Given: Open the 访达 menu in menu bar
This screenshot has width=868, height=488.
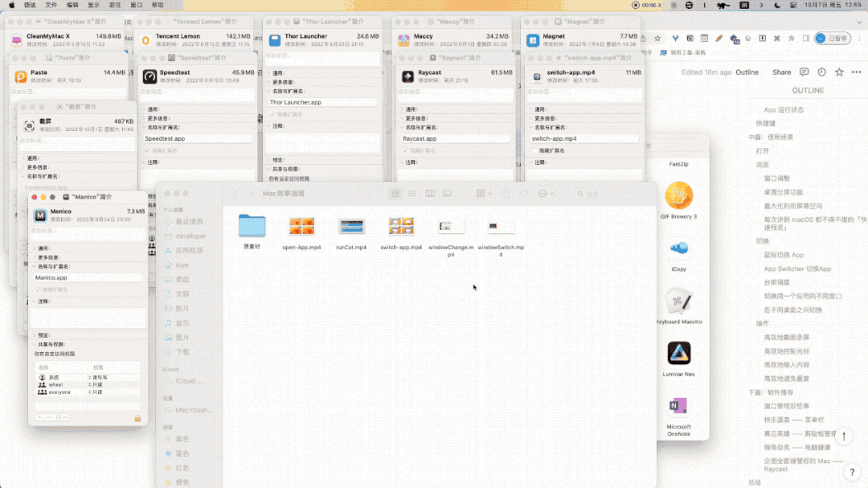Looking at the screenshot, I should [30, 5].
